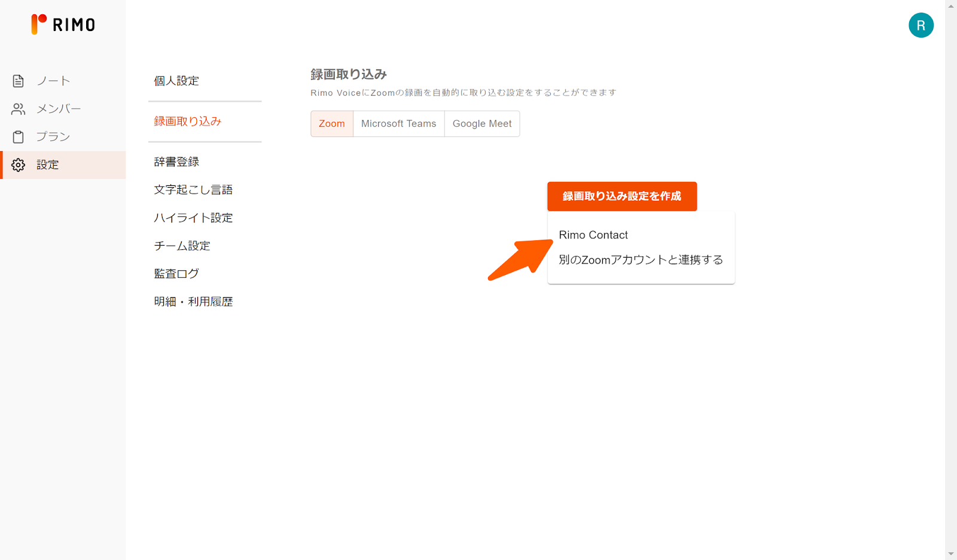The width and height of the screenshot is (957, 560).
Task: Click the RIMO logo
Action: click(x=63, y=25)
